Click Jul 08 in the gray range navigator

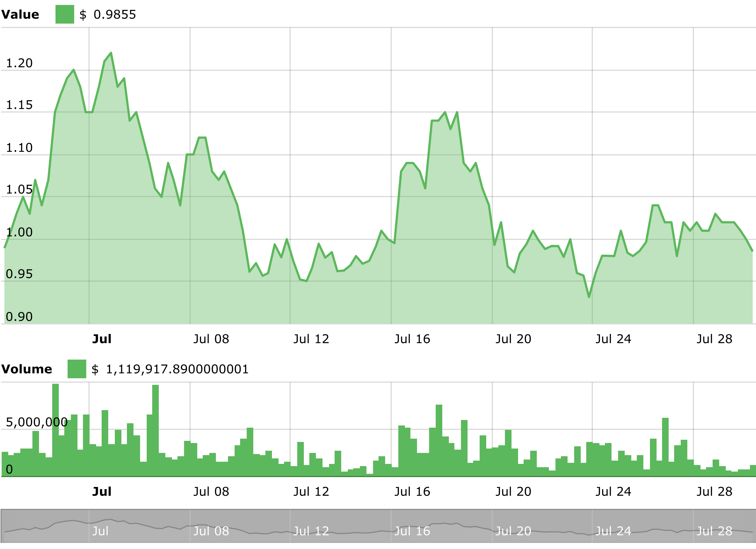click(x=211, y=531)
